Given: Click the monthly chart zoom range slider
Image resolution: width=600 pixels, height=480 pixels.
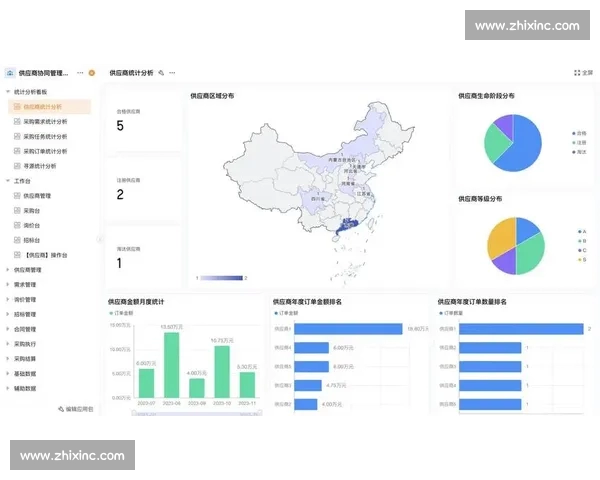Looking at the screenshot, I should click(197, 413).
